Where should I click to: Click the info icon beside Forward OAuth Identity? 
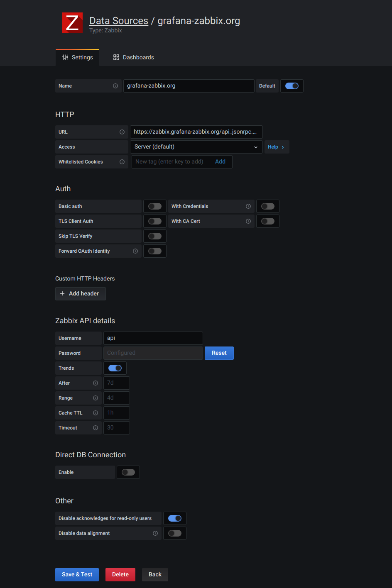(135, 251)
